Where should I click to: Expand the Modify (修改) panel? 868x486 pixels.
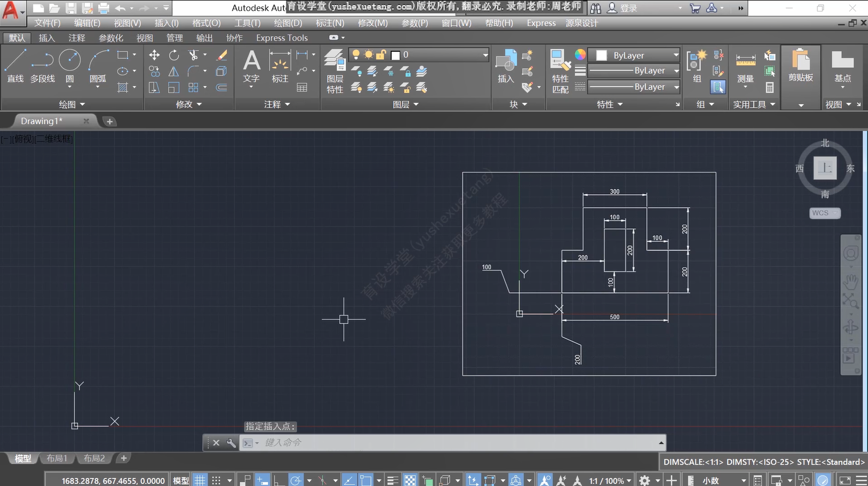click(x=189, y=104)
